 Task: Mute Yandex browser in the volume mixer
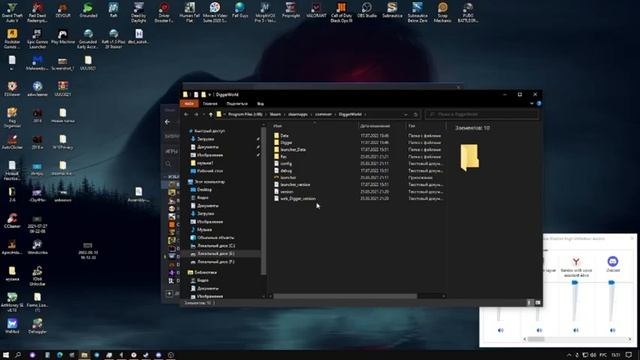(576, 330)
